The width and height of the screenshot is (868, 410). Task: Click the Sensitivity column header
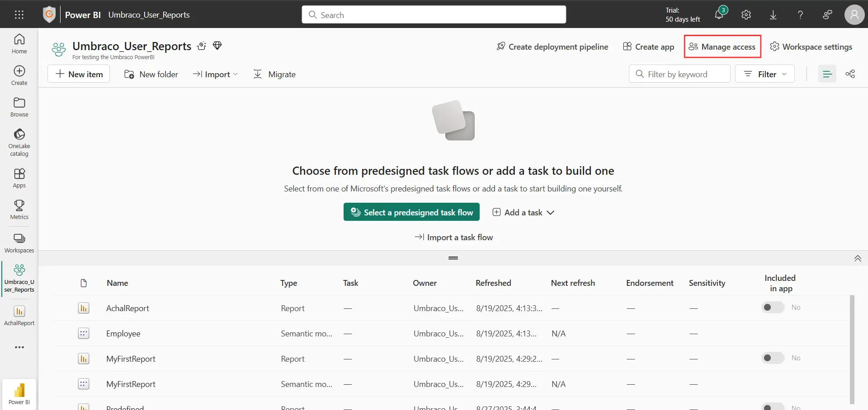point(707,283)
